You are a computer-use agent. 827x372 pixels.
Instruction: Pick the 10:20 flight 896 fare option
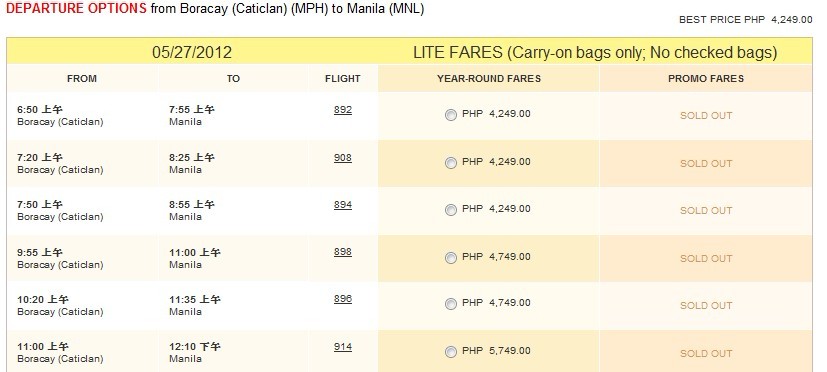pyautogui.click(x=450, y=304)
